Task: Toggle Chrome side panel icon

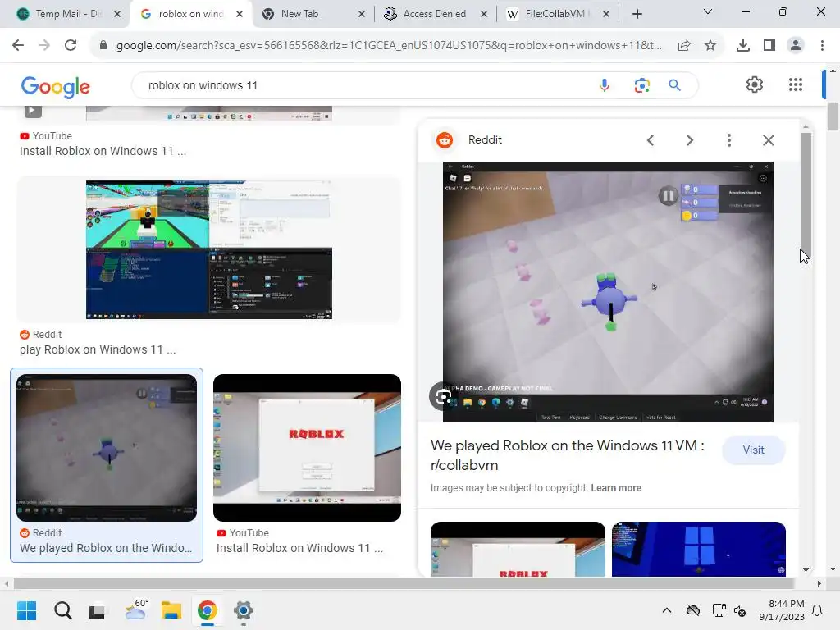Action: [769, 46]
